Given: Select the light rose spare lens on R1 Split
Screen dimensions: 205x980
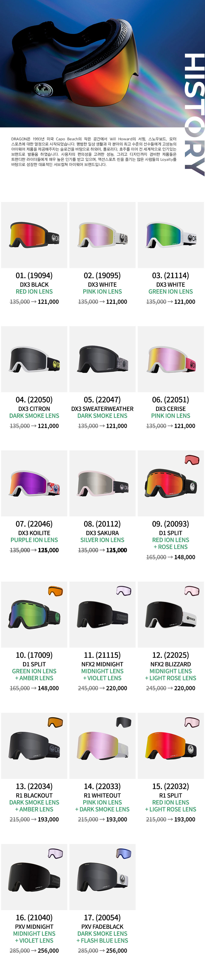Looking at the screenshot, I should pyautogui.click(x=192, y=722).
